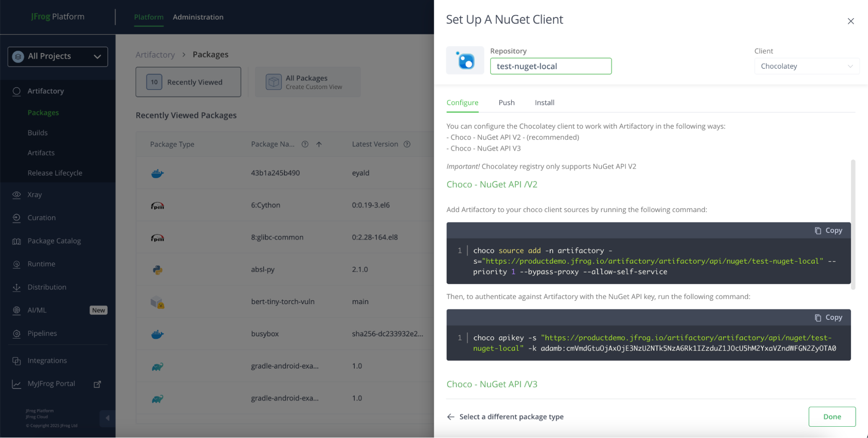The width and height of the screenshot is (868, 438).
Task: Select a different package type link
Action: (511, 416)
